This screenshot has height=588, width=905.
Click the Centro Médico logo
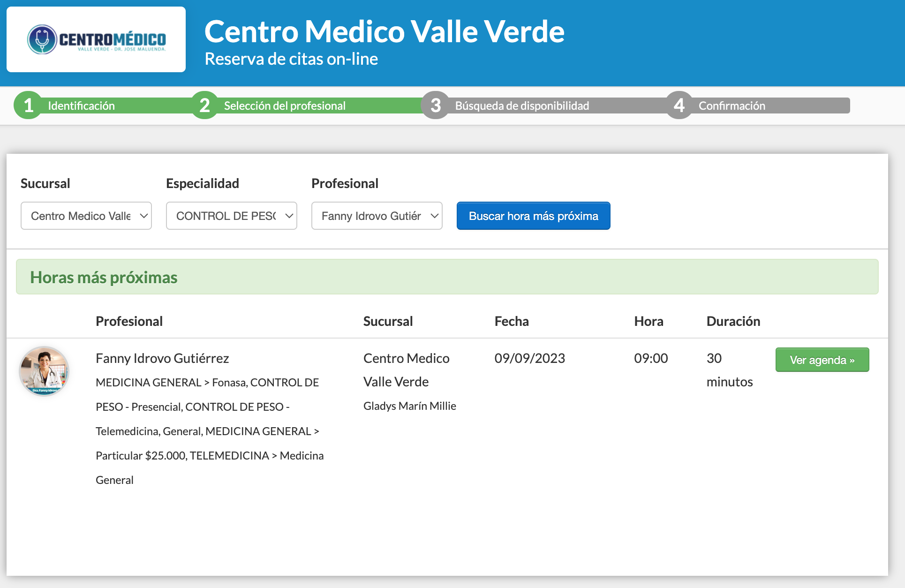coord(96,39)
